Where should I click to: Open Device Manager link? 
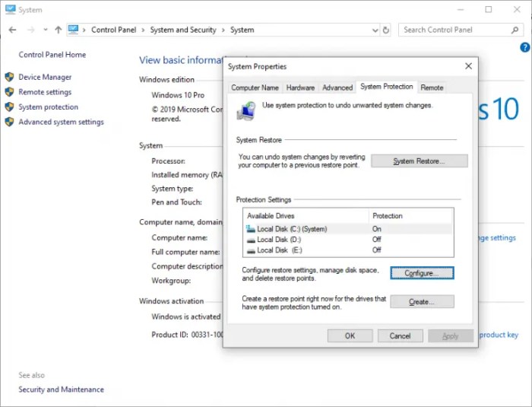[x=45, y=77]
